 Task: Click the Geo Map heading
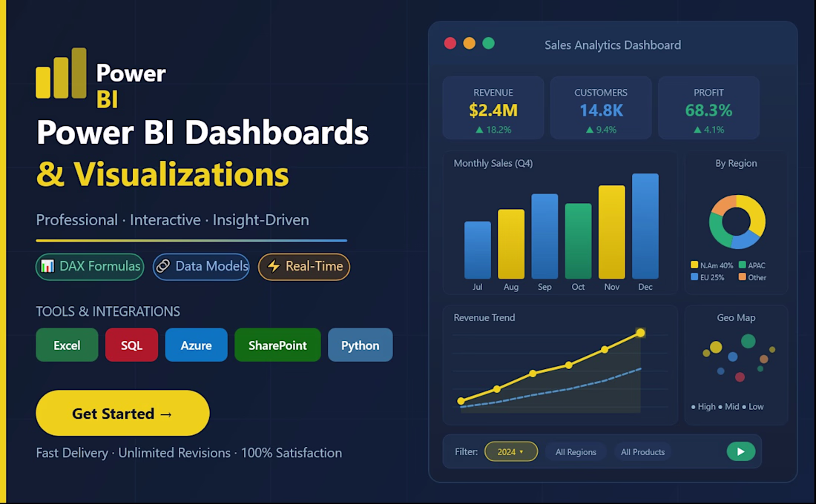[x=736, y=317]
